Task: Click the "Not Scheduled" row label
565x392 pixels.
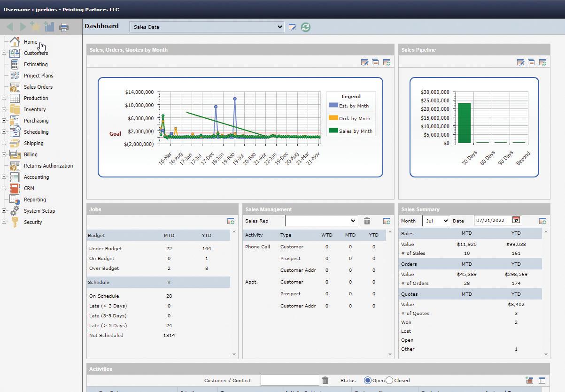Action: pyautogui.click(x=106, y=335)
